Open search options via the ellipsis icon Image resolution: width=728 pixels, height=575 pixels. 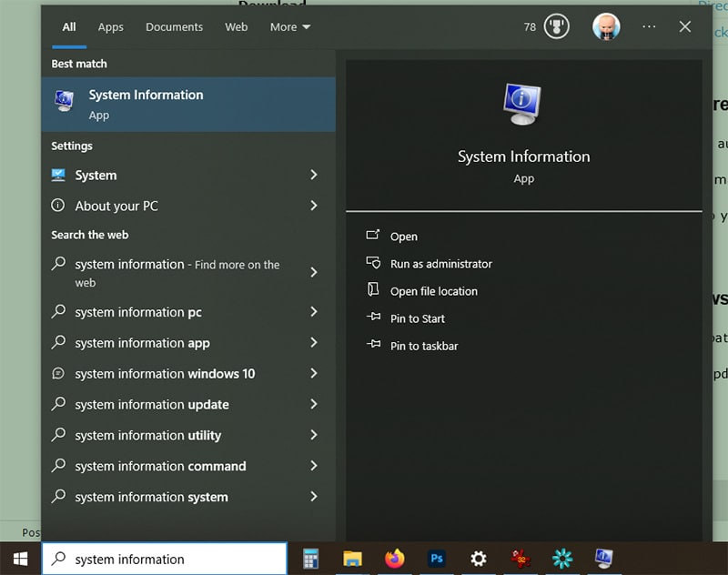648,26
